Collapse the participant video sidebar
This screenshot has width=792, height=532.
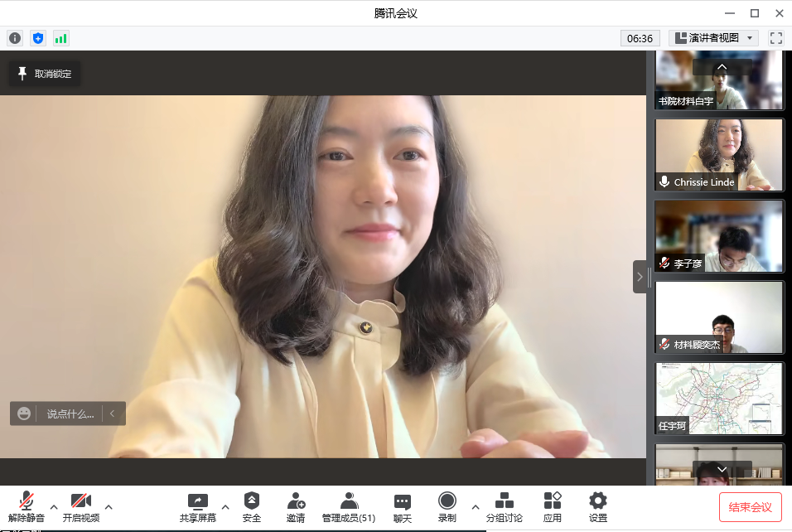[640, 277]
